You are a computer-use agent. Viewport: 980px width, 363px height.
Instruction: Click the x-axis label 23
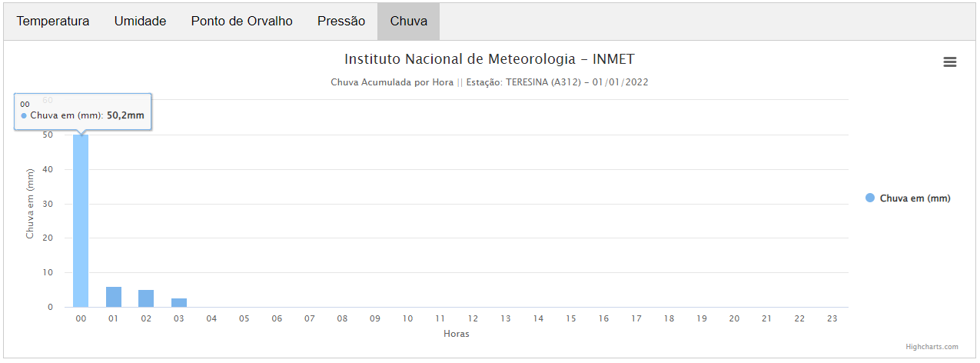click(832, 318)
